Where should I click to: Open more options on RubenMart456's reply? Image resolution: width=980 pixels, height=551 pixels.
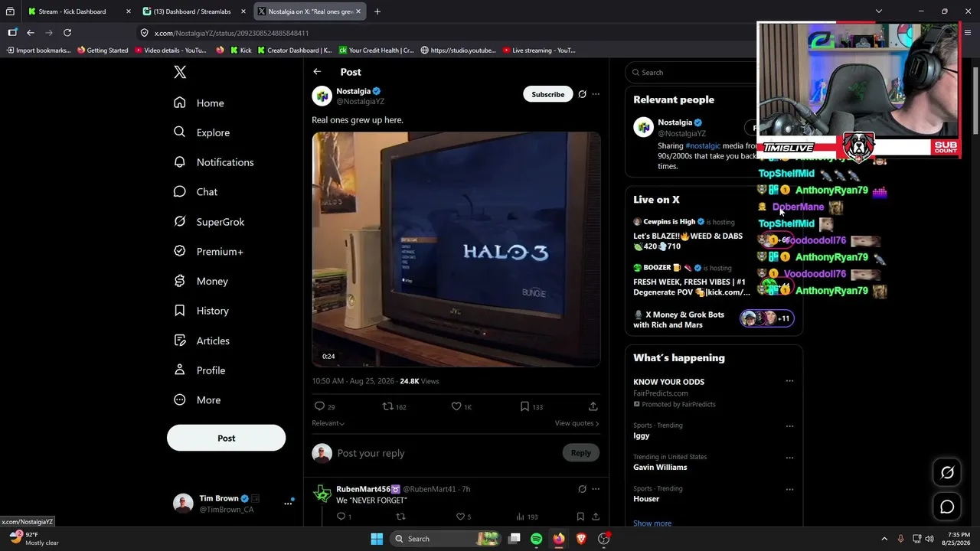point(596,489)
